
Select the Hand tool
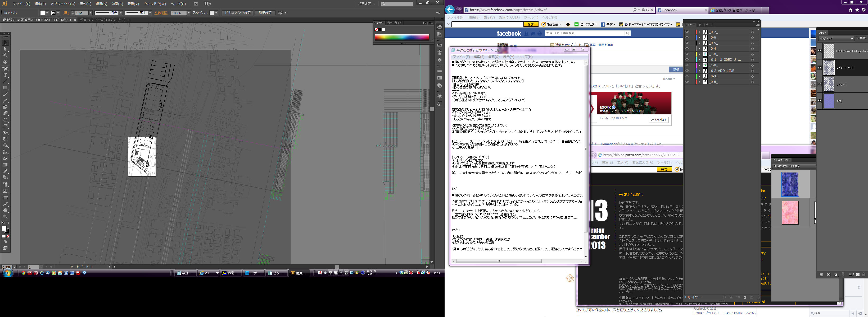click(5, 210)
